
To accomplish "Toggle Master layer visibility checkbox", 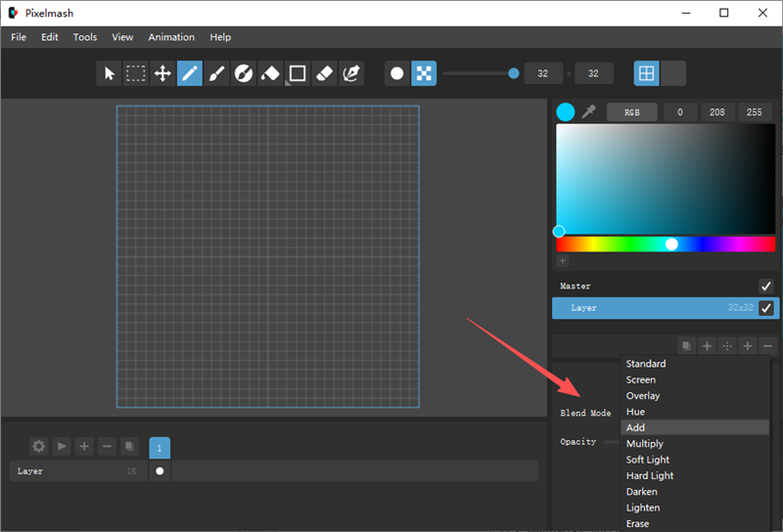I will pyautogui.click(x=766, y=286).
